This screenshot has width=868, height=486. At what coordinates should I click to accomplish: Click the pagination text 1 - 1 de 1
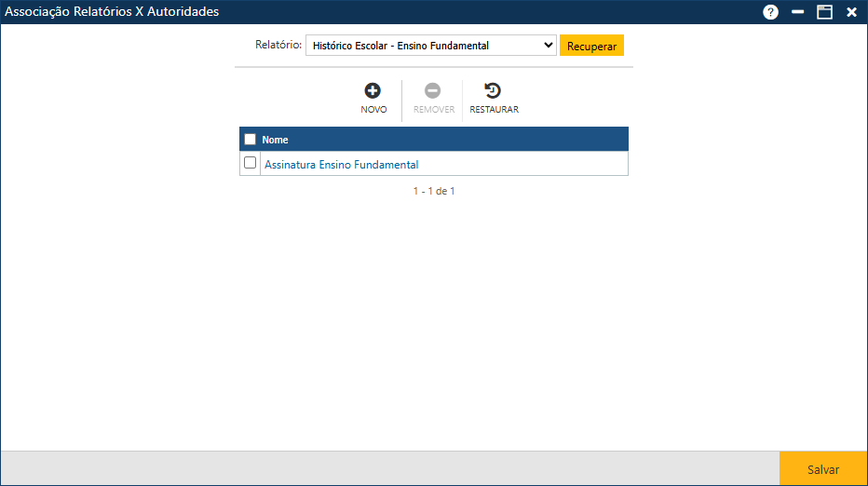pos(434,191)
